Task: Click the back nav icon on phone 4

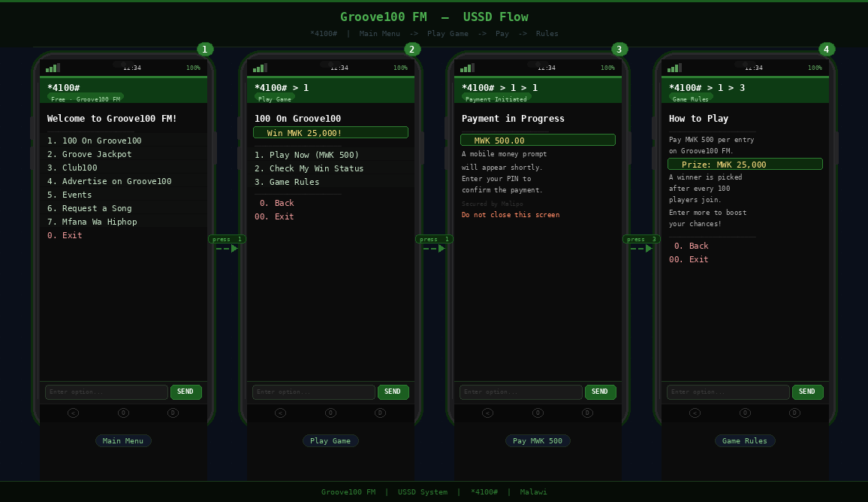Action: (695, 413)
